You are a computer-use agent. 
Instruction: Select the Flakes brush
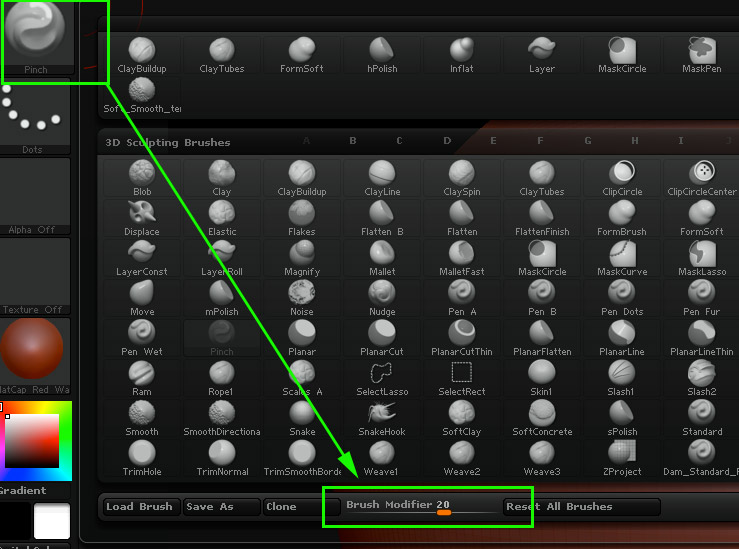tap(302, 218)
